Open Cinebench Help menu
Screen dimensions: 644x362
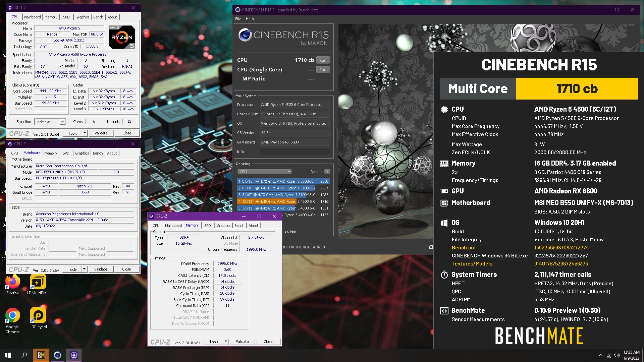point(250,19)
